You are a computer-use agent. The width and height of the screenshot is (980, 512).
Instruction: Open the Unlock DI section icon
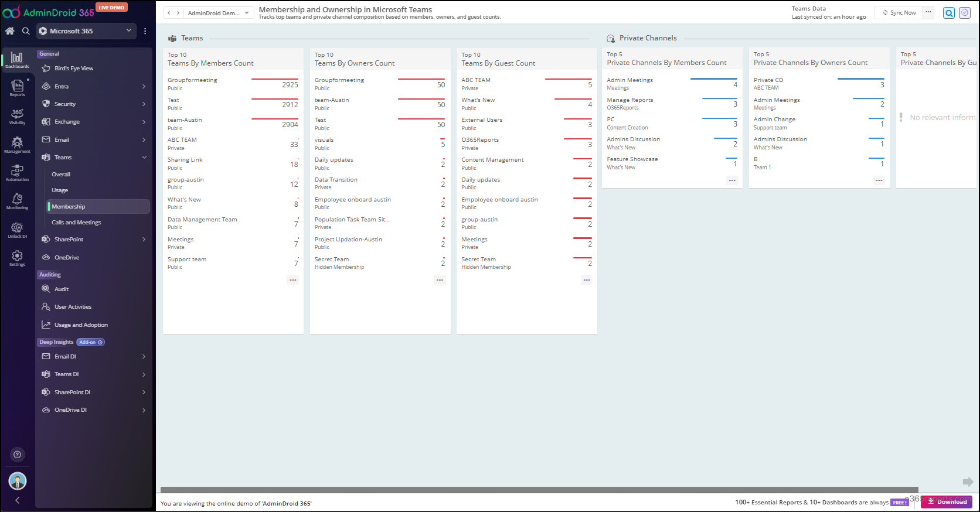point(17,230)
